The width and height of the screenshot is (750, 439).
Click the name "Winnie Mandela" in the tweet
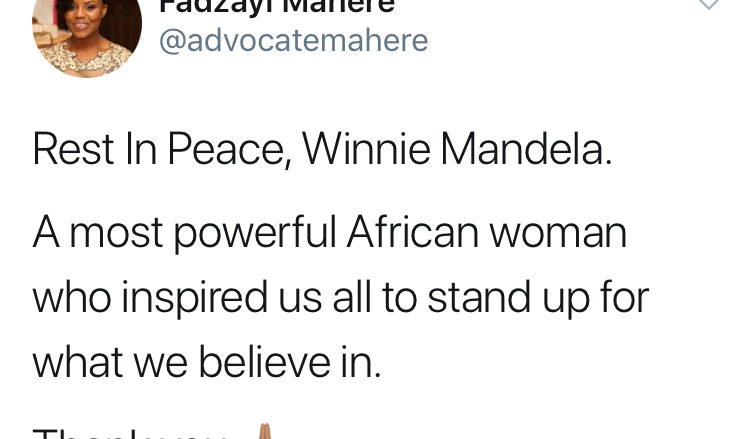point(456,150)
